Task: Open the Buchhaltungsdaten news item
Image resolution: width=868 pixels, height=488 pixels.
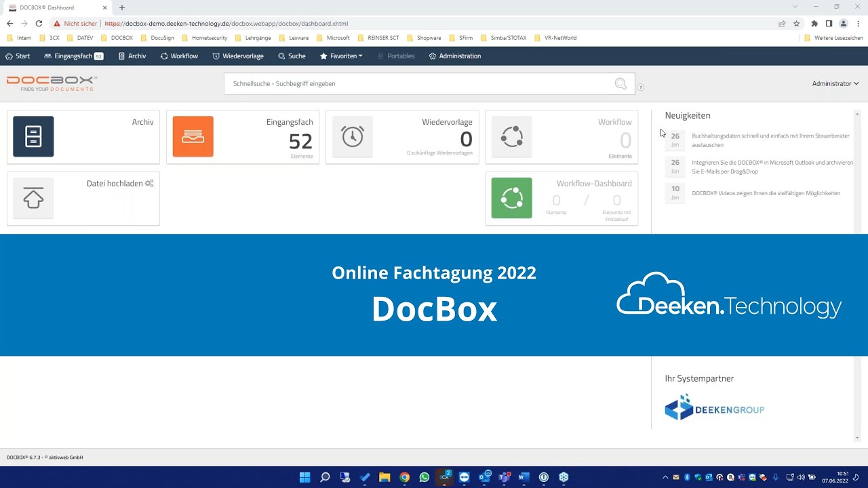Action: 770,140
